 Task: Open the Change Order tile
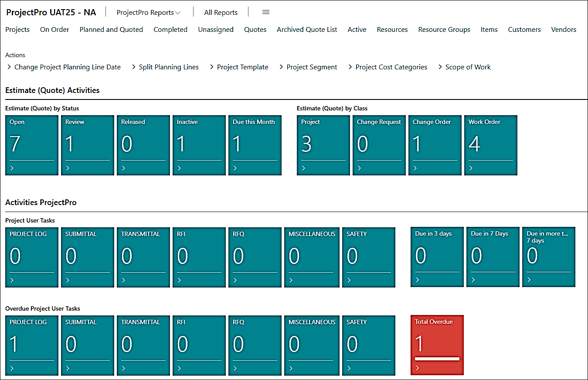(x=435, y=145)
